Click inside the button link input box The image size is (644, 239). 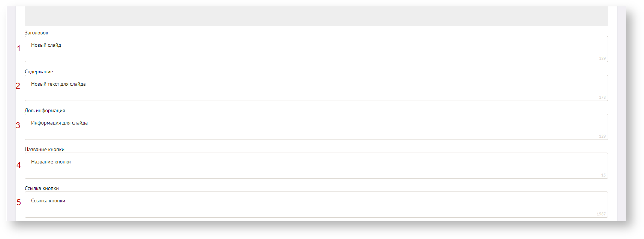pos(316,205)
